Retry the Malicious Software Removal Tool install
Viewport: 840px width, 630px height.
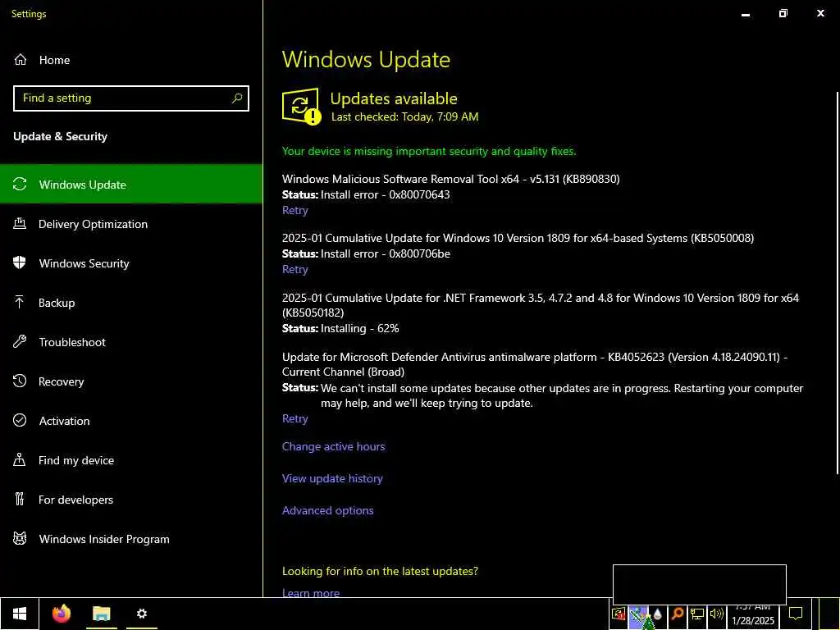pos(295,210)
